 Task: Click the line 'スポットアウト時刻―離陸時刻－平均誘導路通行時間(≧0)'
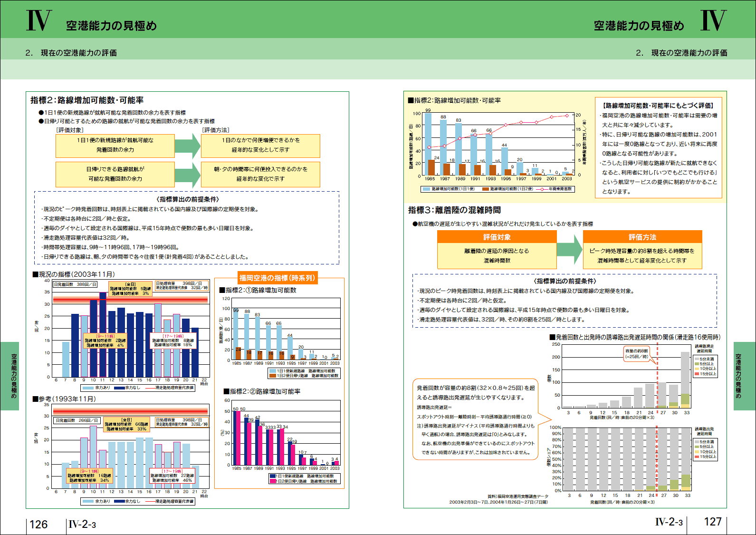pyautogui.click(x=474, y=417)
